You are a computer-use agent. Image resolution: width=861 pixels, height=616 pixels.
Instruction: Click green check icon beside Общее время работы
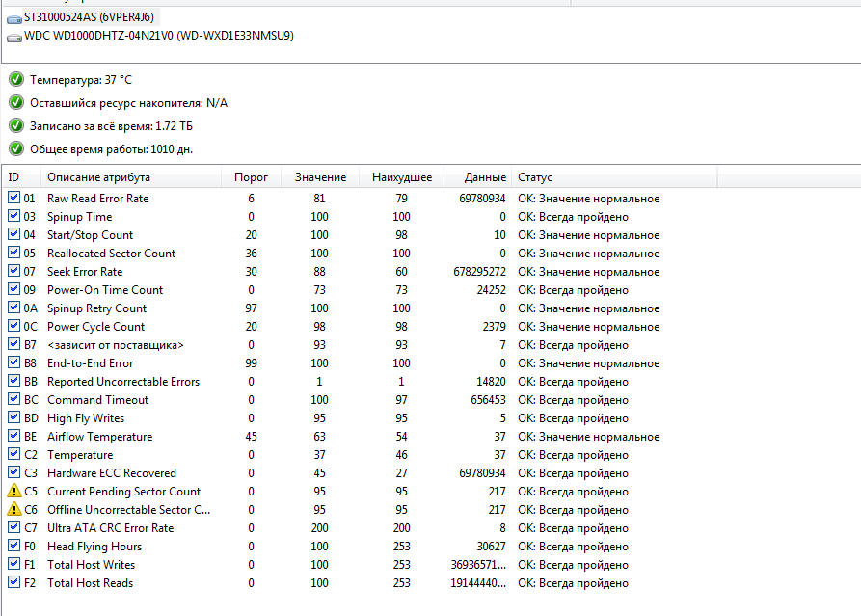click(x=15, y=148)
